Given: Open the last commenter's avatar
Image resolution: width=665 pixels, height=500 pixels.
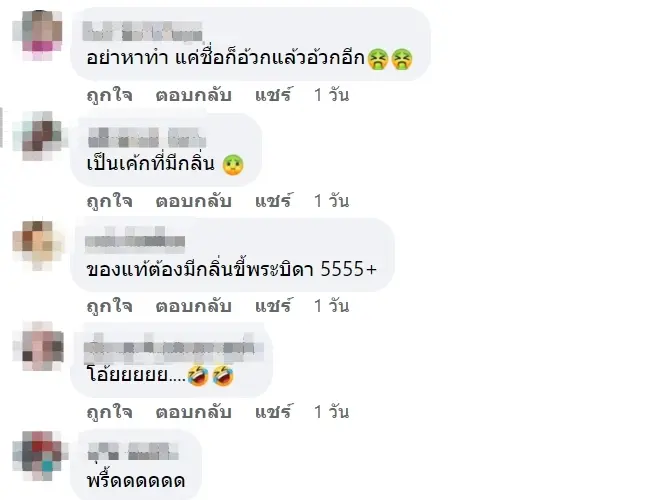Looking at the screenshot, I should pyautogui.click(x=38, y=456).
